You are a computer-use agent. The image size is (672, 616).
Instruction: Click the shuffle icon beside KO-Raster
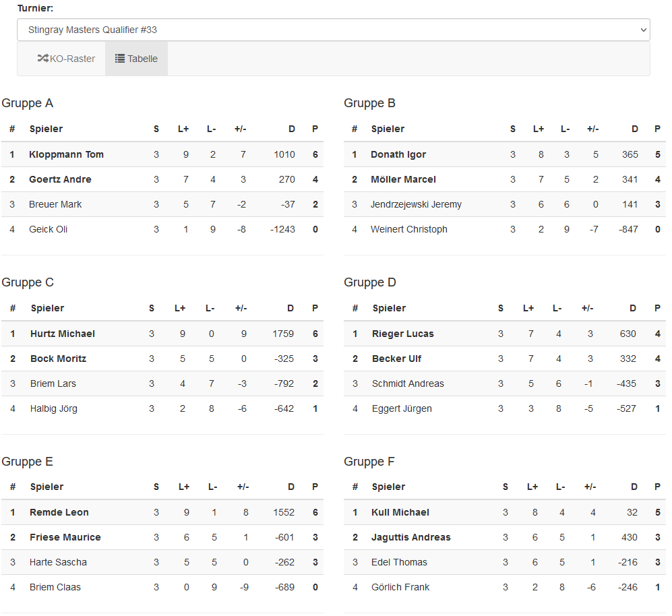42,59
